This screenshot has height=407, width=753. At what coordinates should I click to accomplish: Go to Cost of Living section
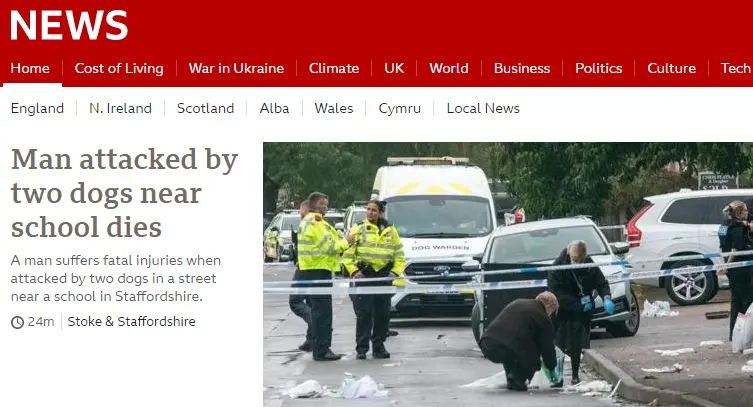click(119, 68)
